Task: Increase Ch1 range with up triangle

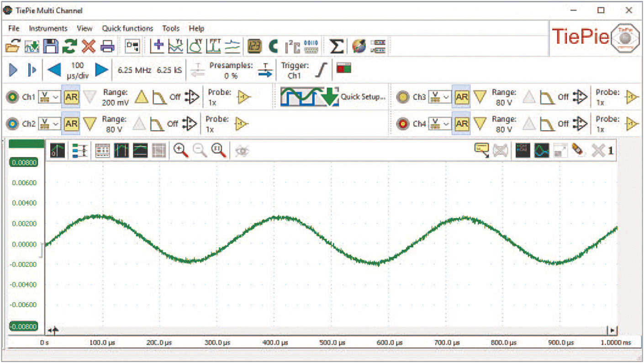Action: [141, 97]
